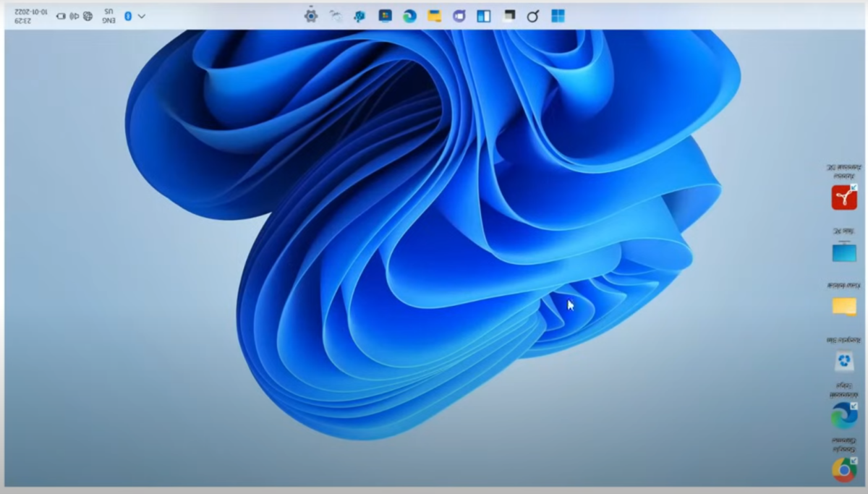Image resolution: width=868 pixels, height=494 pixels.
Task: Open network settings from globe icon
Action: (88, 16)
